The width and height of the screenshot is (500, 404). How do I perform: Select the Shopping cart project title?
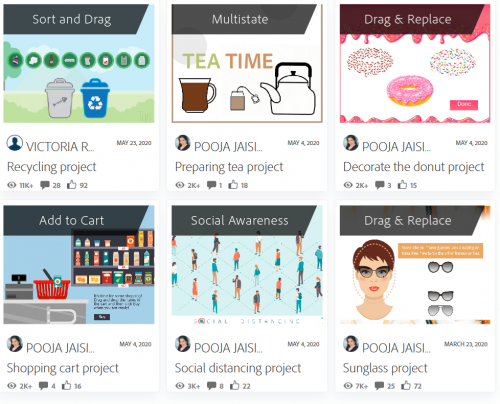[63, 368]
